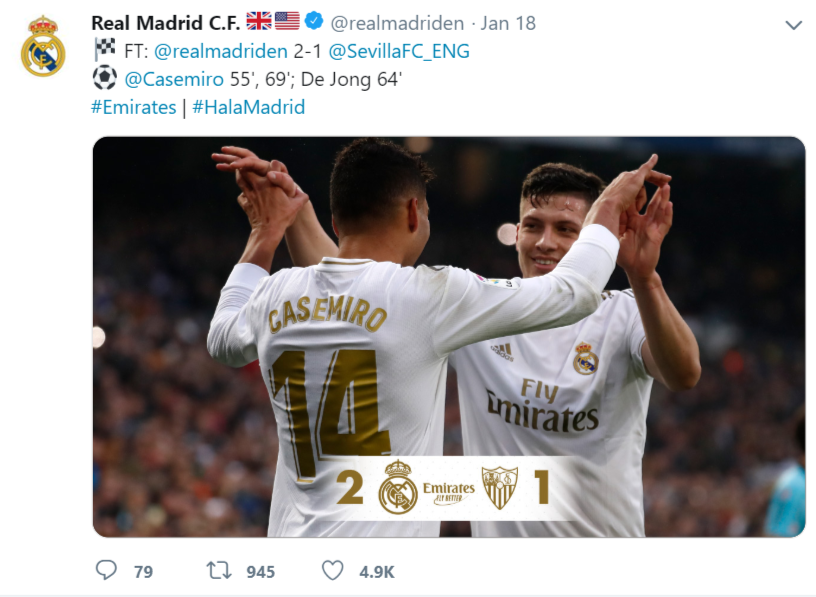This screenshot has width=816, height=597.
Task: Click the blue verified badge
Action: pyautogui.click(x=314, y=21)
